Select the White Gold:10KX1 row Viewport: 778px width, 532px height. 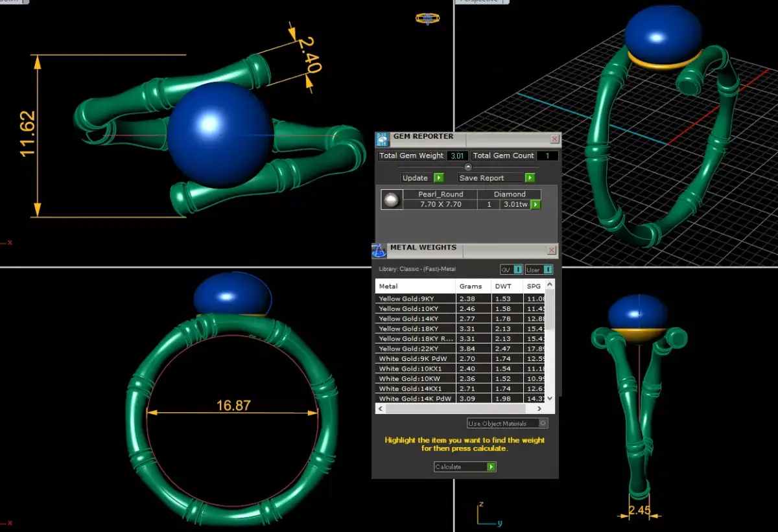coord(460,369)
